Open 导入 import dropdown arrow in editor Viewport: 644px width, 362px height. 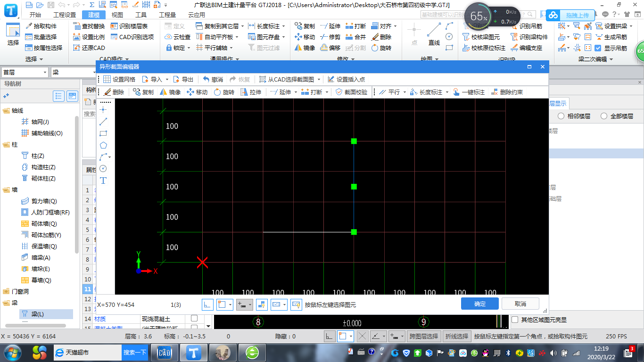[167, 79]
